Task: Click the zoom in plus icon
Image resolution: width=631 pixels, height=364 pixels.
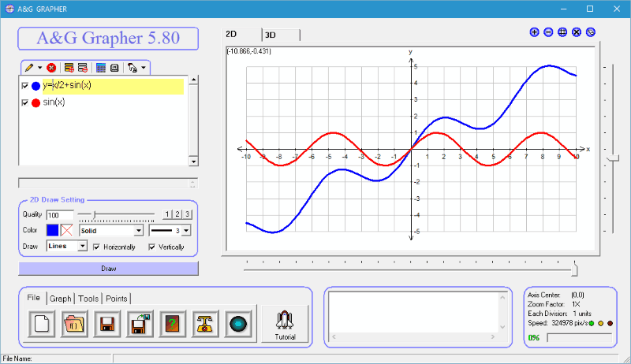Action: coord(534,32)
